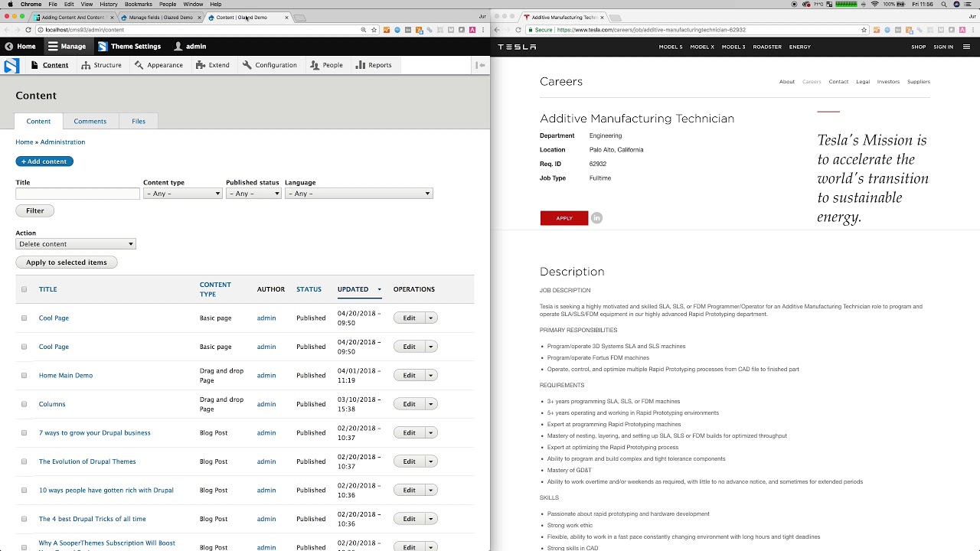Close the Manage fields browser tab
The image size is (980, 551).
coord(201,17)
